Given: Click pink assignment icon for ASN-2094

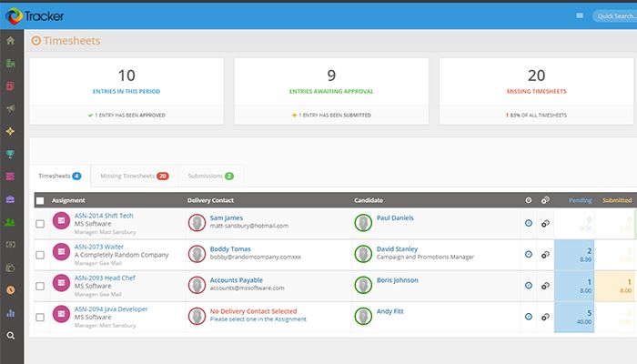Looking at the screenshot, I should 61,314.
